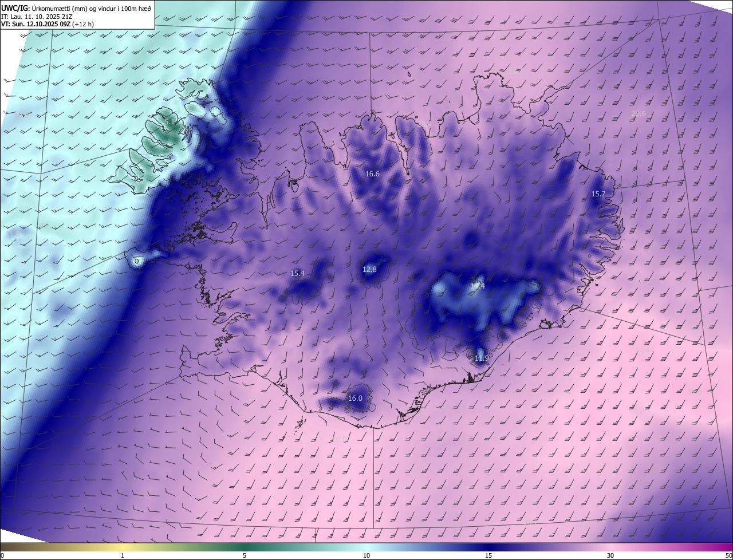Click the colorbar tick labeled 15
Screen dimensions: 733x560
pos(488,555)
